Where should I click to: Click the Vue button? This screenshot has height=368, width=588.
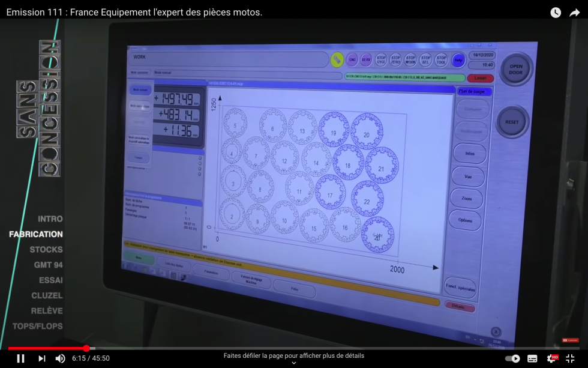click(468, 176)
